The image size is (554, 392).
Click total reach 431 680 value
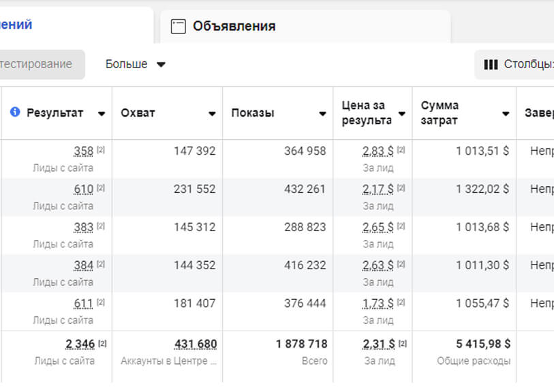coord(196,344)
